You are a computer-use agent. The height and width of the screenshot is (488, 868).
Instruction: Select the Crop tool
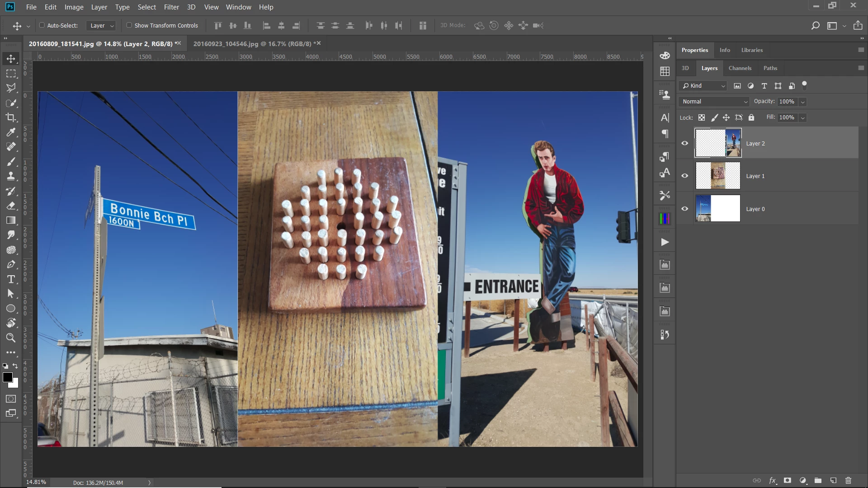pyautogui.click(x=11, y=117)
